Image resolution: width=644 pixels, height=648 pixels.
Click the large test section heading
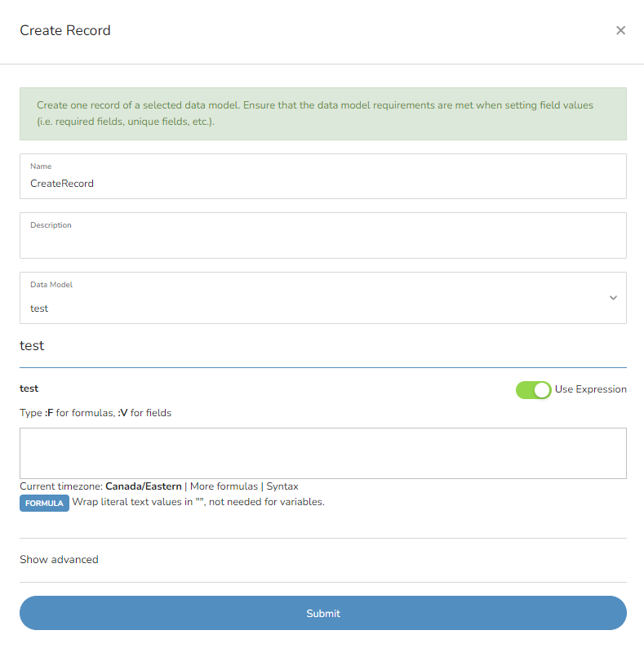32,345
